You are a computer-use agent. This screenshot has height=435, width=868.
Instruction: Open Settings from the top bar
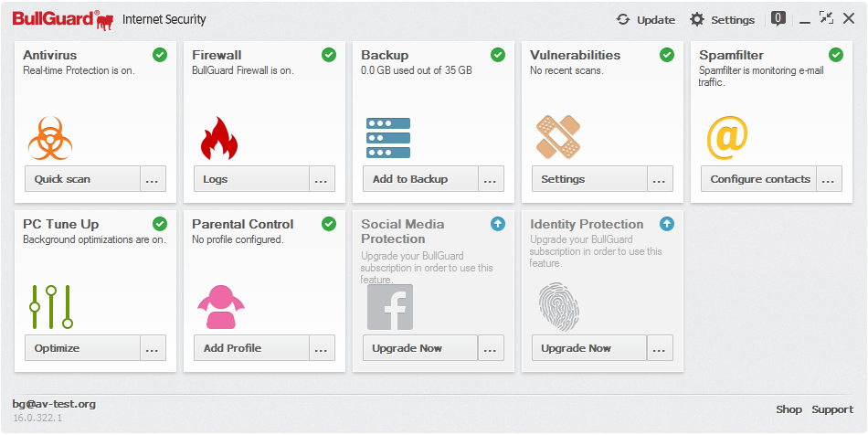click(x=722, y=19)
